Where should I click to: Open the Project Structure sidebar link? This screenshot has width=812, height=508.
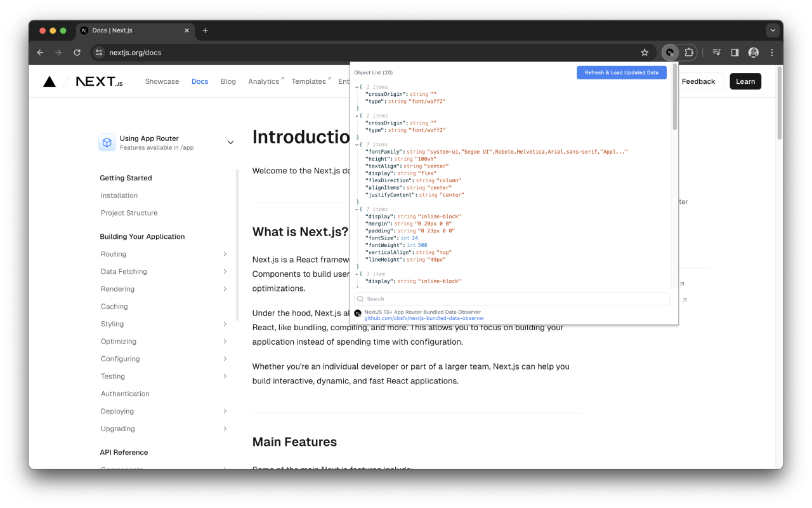coord(129,213)
